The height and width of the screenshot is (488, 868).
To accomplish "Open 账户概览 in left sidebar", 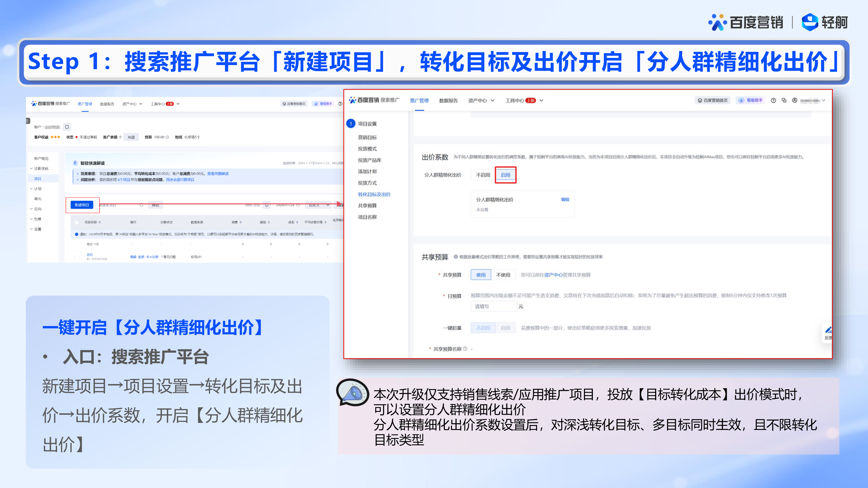I will [41, 158].
